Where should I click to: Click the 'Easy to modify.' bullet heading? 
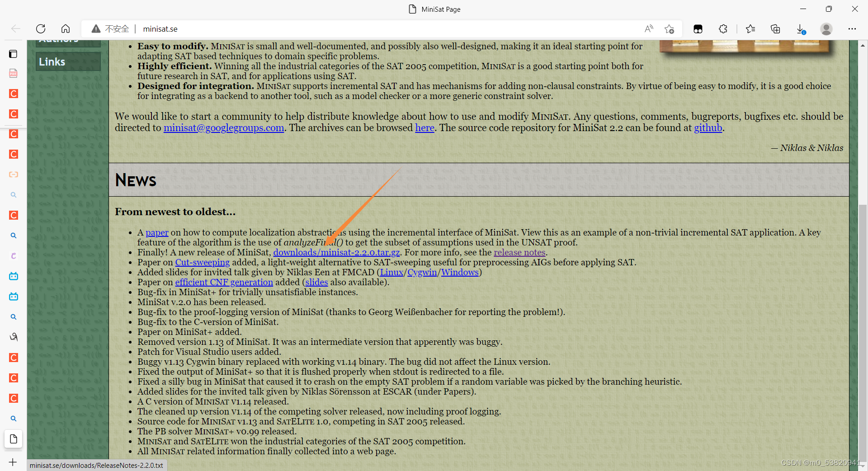pyautogui.click(x=173, y=46)
